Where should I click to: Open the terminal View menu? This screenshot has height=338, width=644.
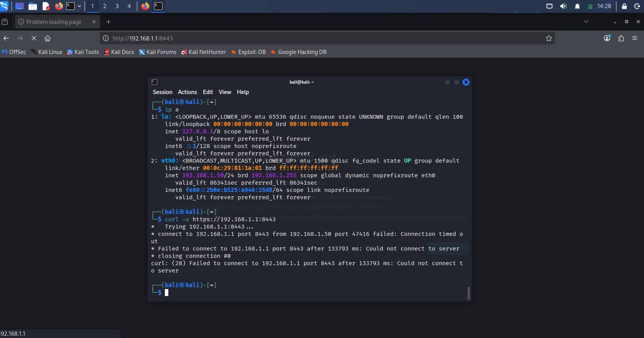pos(225,92)
